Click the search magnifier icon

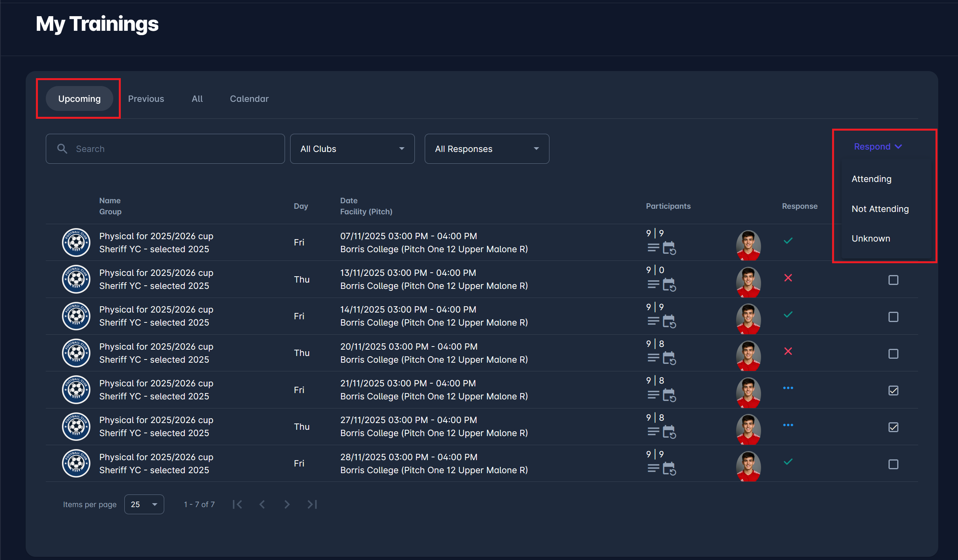click(62, 149)
